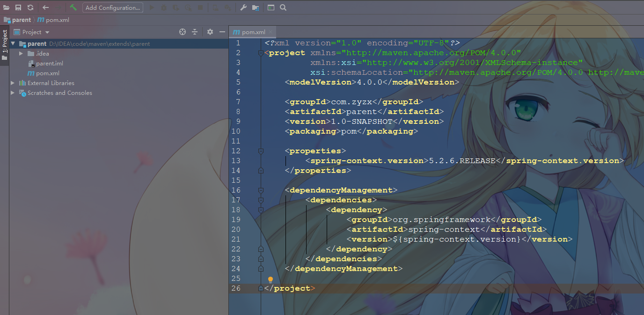Image resolution: width=644 pixels, height=315 pixels.
Task: Click the parent breadcrumb in navigation bar
Action: tap(17, 20)
